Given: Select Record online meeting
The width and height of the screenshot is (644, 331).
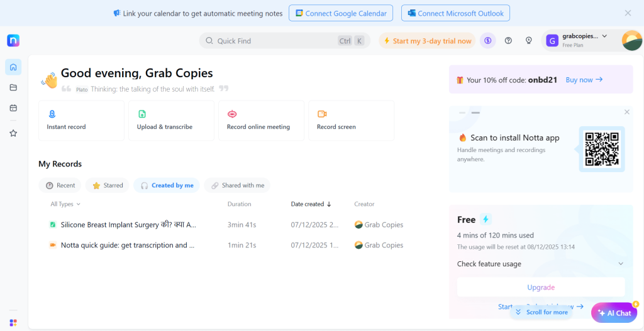Looking at the screenshot, I should (261, 121).
